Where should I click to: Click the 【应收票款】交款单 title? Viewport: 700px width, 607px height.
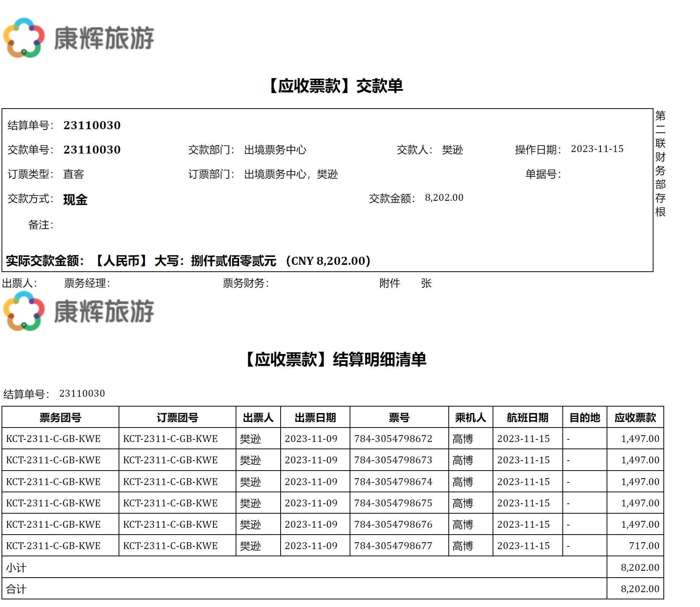coord(336,86)
